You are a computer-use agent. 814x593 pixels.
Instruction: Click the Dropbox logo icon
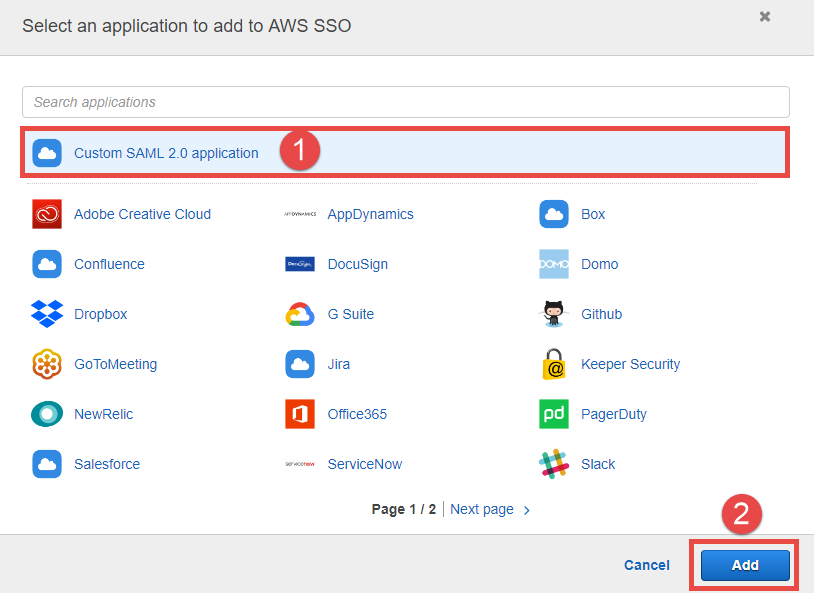[47, 314]
